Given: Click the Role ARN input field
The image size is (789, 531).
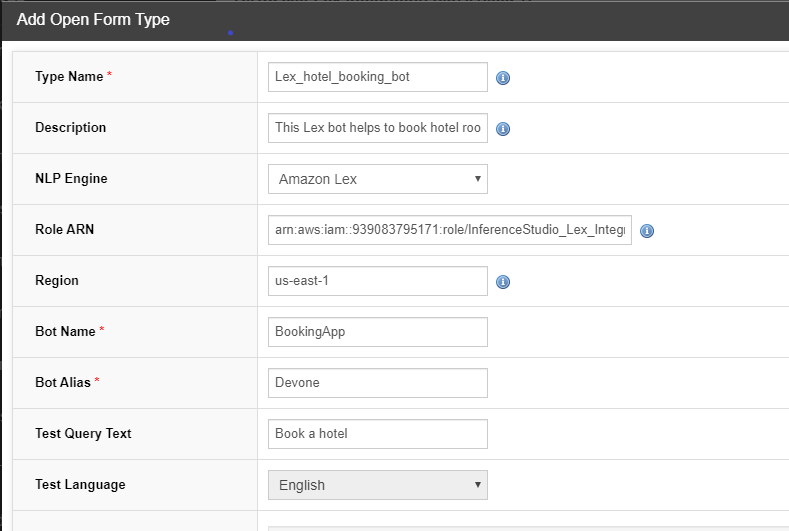Looking at the screenshot, I should pos(450,230).
